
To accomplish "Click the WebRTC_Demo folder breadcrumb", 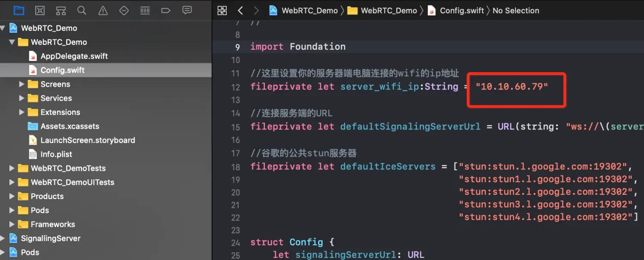I will pyautogui.click(x=382, y=11).
